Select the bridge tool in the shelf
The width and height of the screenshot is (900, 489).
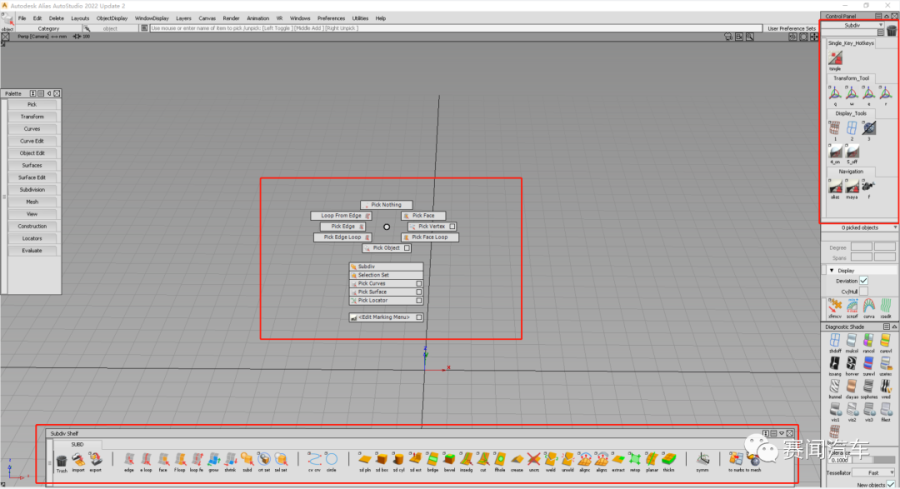(432, 460)
